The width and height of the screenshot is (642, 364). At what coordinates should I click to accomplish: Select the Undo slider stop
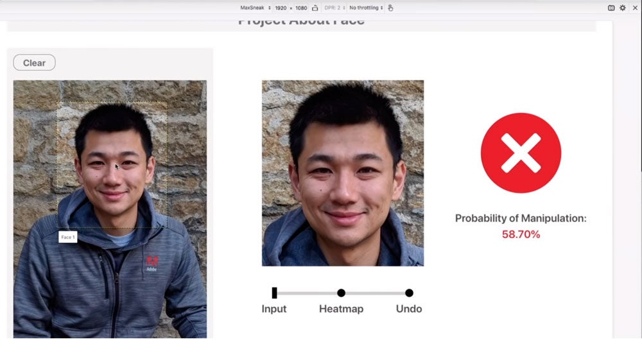point(409,293)
